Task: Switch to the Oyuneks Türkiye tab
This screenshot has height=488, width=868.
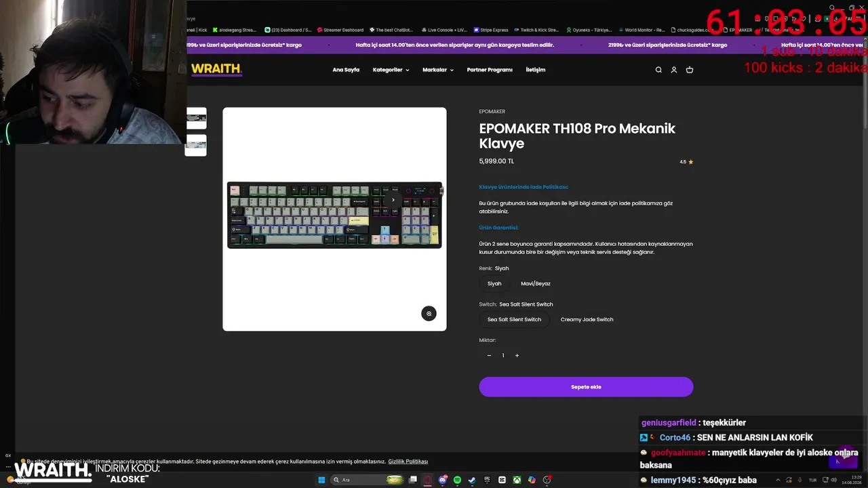Action: (589, 30)
